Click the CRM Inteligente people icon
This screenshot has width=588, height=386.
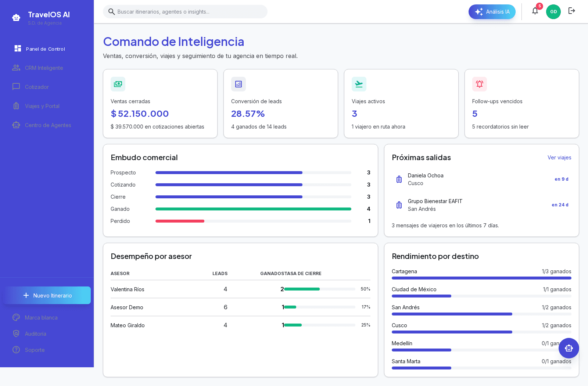tap(16, 68)
